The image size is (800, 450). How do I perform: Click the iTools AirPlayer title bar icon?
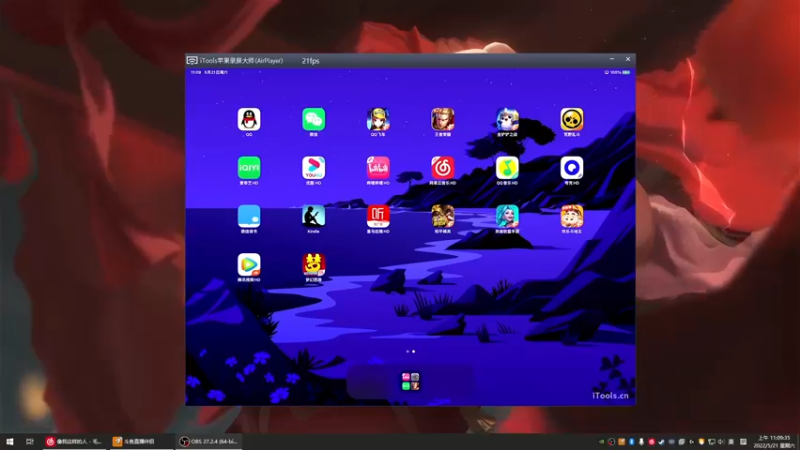pos(192,60)
